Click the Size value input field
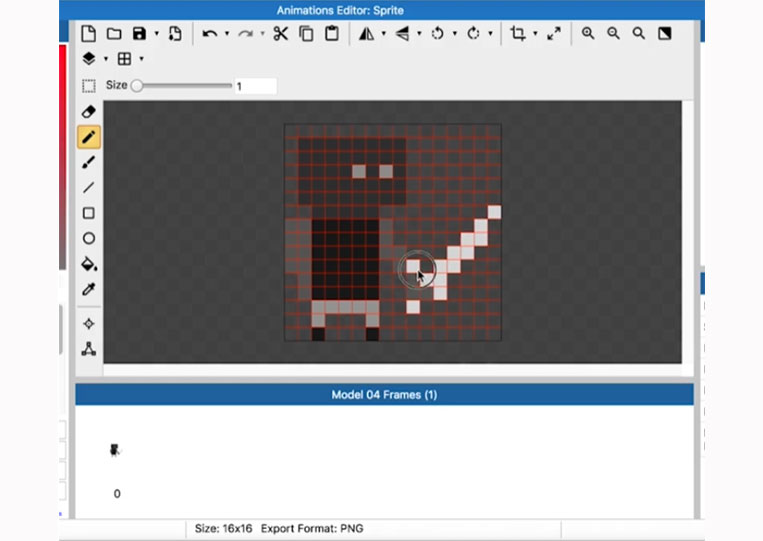This screenshot has height=541, width=763. point(256,86)
